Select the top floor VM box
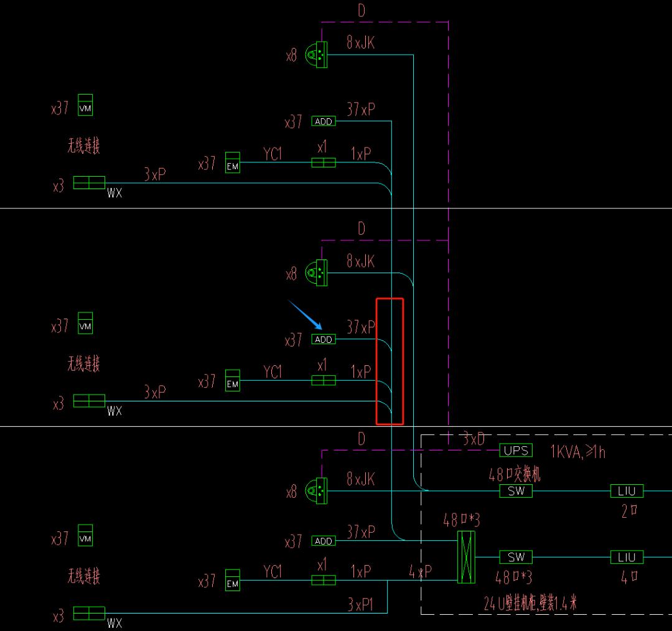Viewport: 672px width, 631px height. tap(85, 105)
